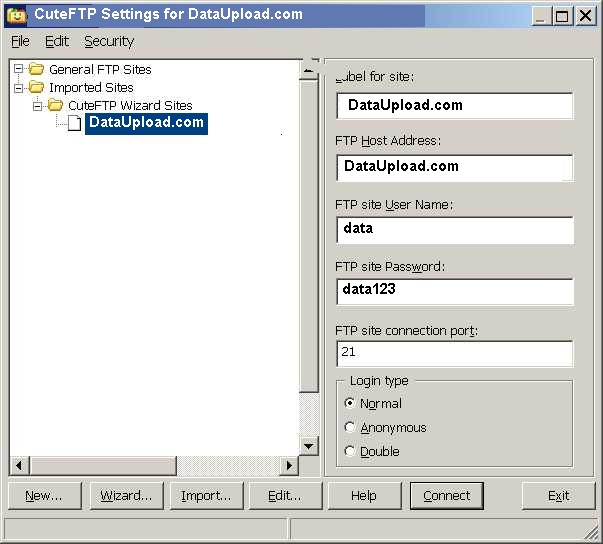Viewport: 603px width, 544px height.
Task: Open the File menu
Action: (20, 41)
